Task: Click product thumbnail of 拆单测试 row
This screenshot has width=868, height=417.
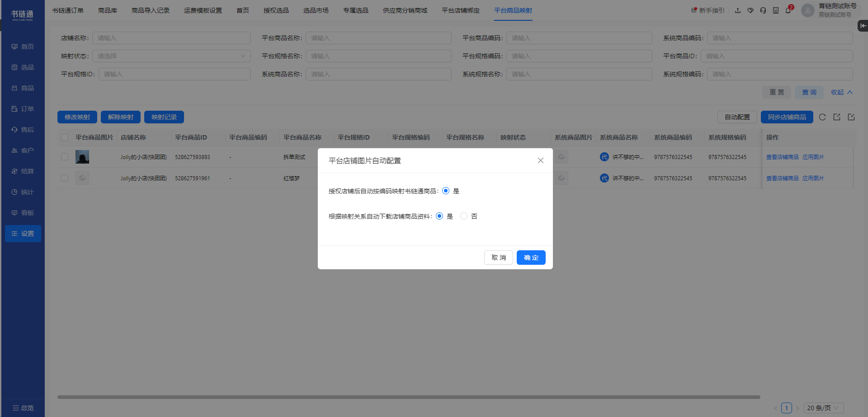Action: 82,157
